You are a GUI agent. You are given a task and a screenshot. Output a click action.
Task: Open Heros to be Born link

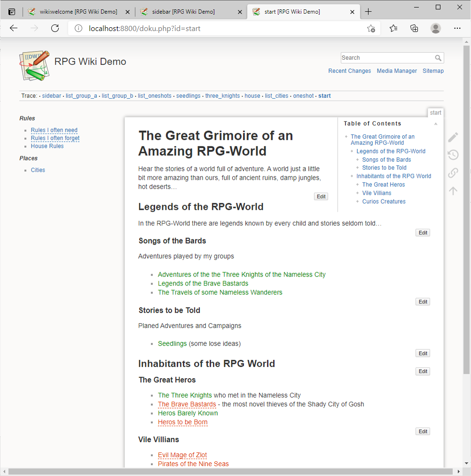(182, 422)
